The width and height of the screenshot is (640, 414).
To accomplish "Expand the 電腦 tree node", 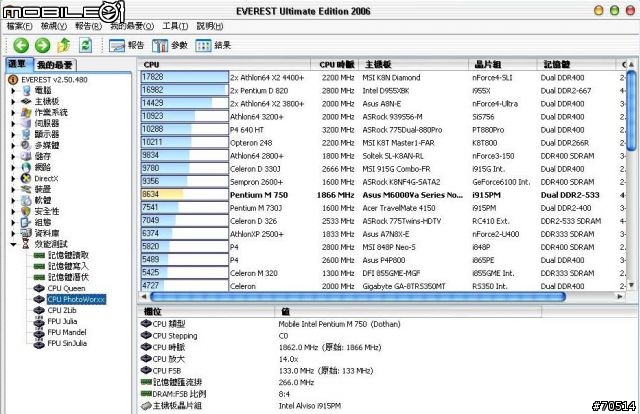I will pos(13,91).
